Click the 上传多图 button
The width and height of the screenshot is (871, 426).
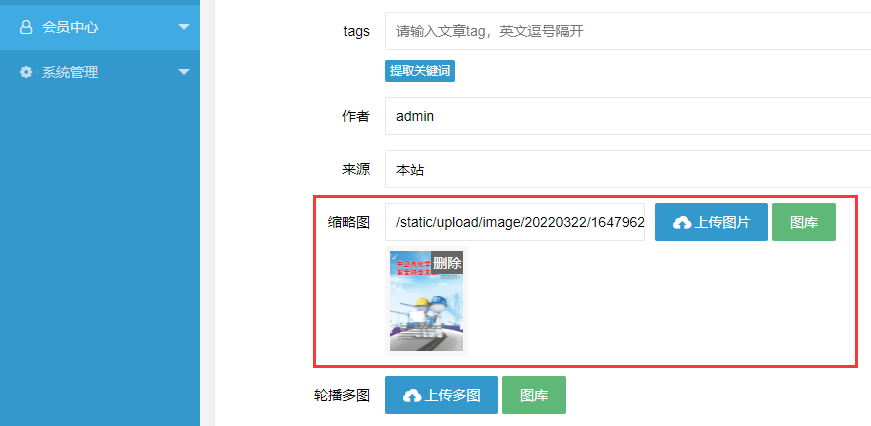[x=441, y=395]
